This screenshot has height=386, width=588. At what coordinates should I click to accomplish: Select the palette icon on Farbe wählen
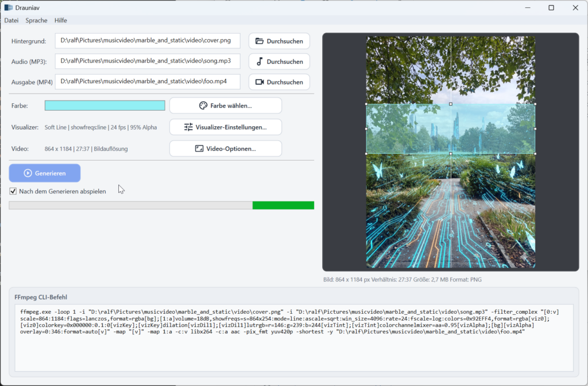[x=203, y=106]
